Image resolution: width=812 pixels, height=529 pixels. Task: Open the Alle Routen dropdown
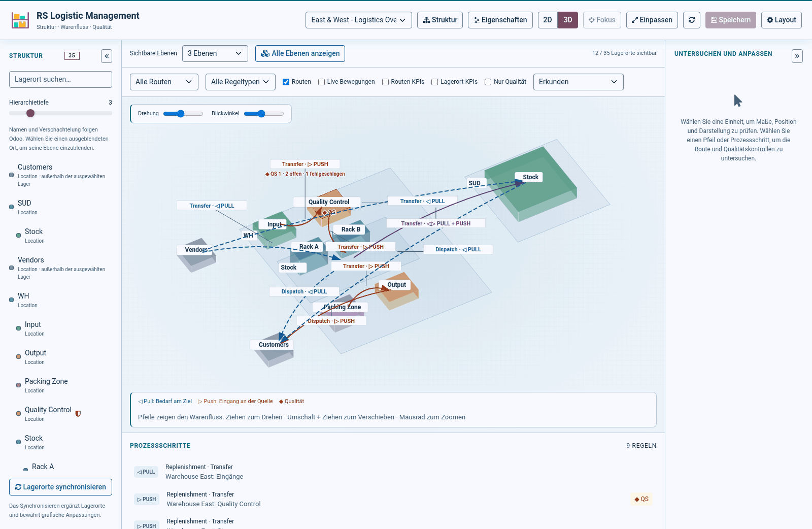click(x=164, y=82)
